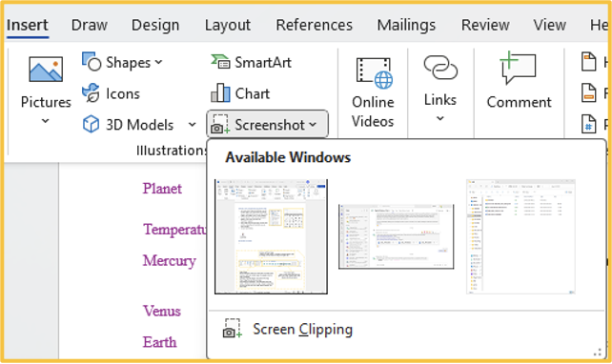612x364 pixels.
Task: Click the word Mercury in document
Action: coord(170,261)
